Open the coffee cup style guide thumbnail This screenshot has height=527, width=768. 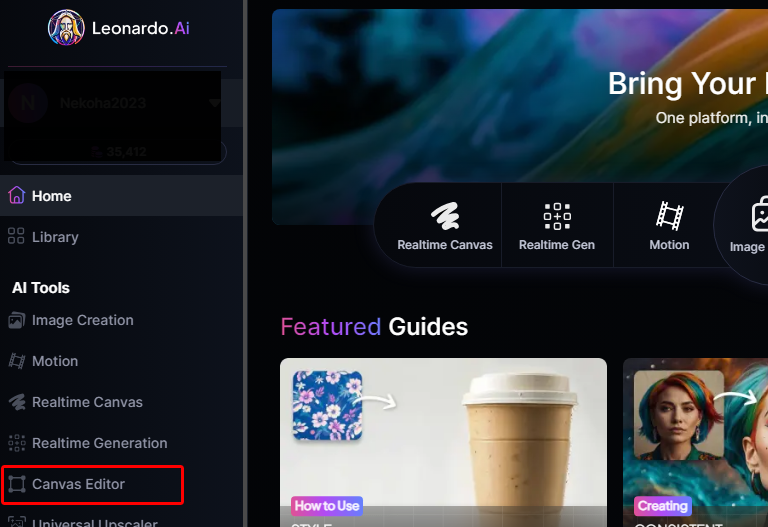443,442
